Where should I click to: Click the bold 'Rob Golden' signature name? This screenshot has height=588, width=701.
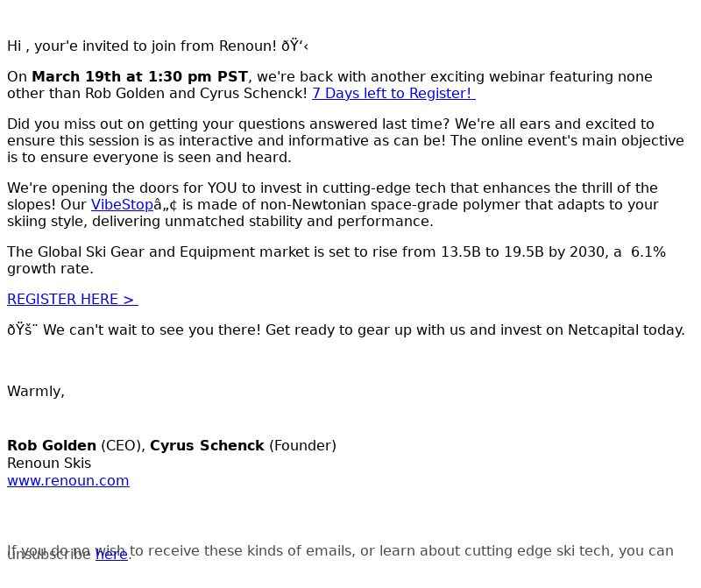[x=52, y=445]
